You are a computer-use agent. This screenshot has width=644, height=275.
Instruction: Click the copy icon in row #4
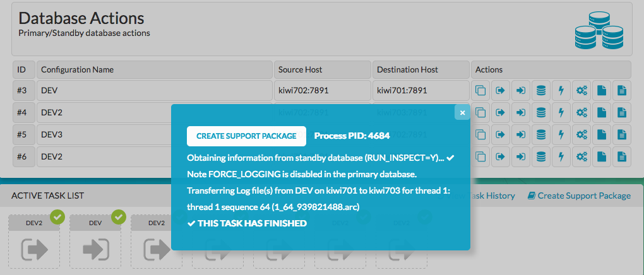pyautogui.click(x=480, y=112)
